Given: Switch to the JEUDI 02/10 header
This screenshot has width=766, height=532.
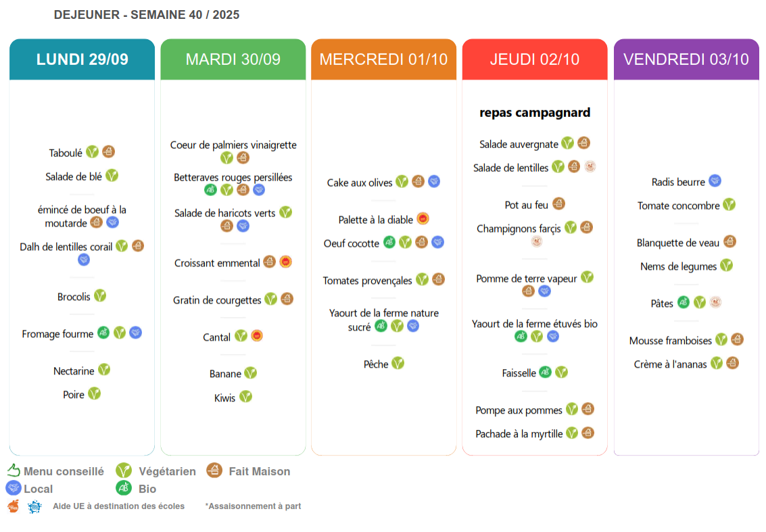Looking at the screenshot, I should (534, 59).
